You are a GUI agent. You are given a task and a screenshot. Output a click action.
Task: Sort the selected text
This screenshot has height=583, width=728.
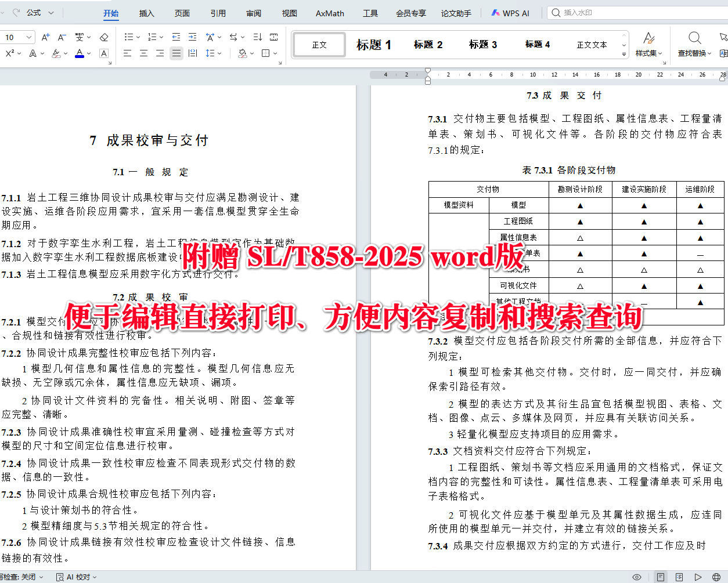[x=258, y=37]
